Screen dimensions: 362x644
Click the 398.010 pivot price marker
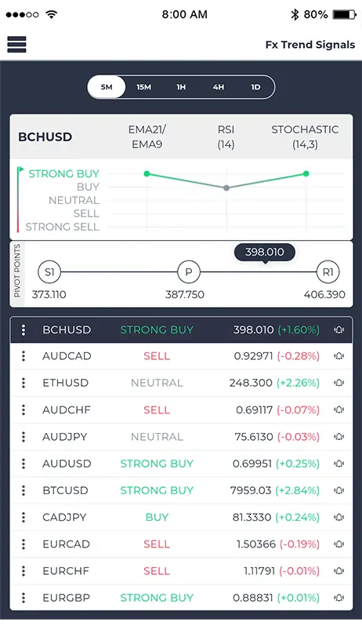click(x=265, y=252)
